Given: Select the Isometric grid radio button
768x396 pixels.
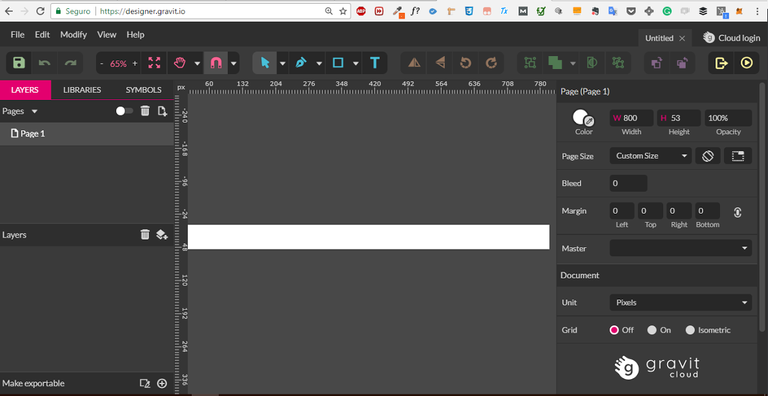Looking at the screenshot, I should [x=690, y=330].
